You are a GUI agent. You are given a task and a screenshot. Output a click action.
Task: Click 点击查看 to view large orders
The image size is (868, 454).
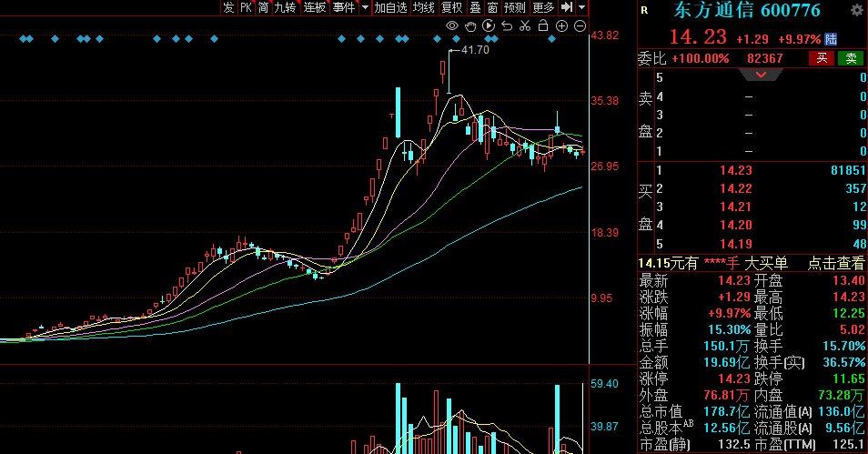tap(836, 263)
